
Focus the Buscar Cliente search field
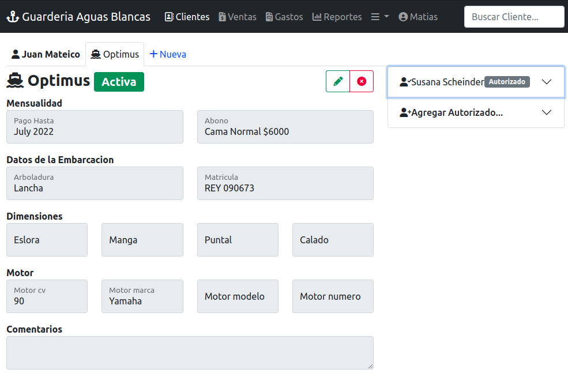(x=514, y=17)
